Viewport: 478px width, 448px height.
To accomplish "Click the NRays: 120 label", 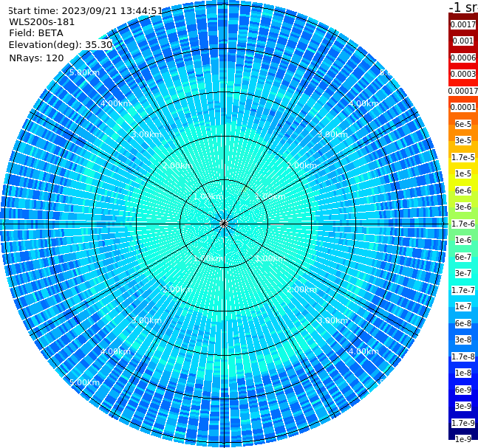I will coord(36,58).
